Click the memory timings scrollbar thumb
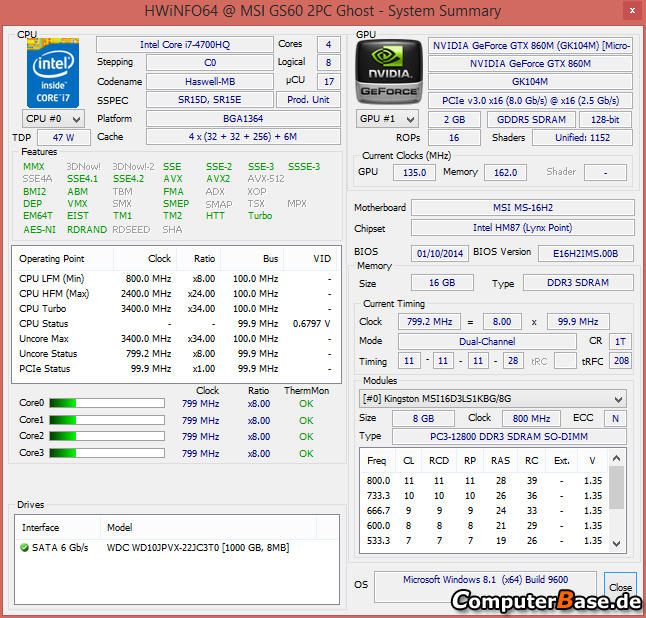Viewport: 646px width, 618px height. tap(616, 487)
